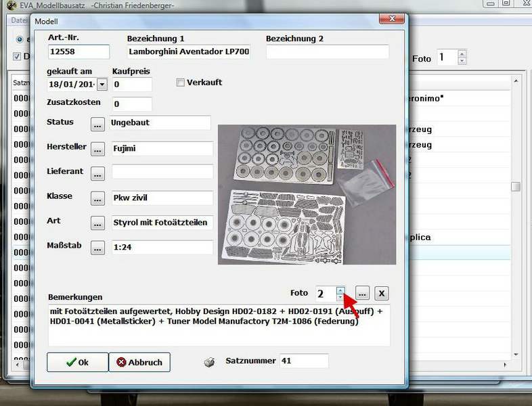Click gekauft am date field
The width and height of the screenshot is (532, 406).
tap(72, 84)
